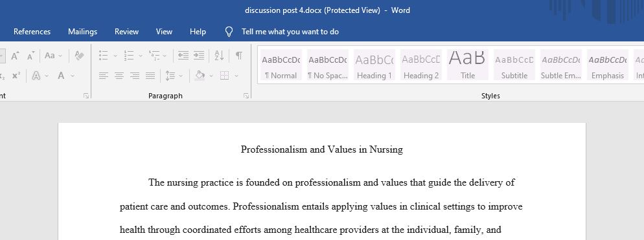Click the Multilevel List icon

point(154,56)
